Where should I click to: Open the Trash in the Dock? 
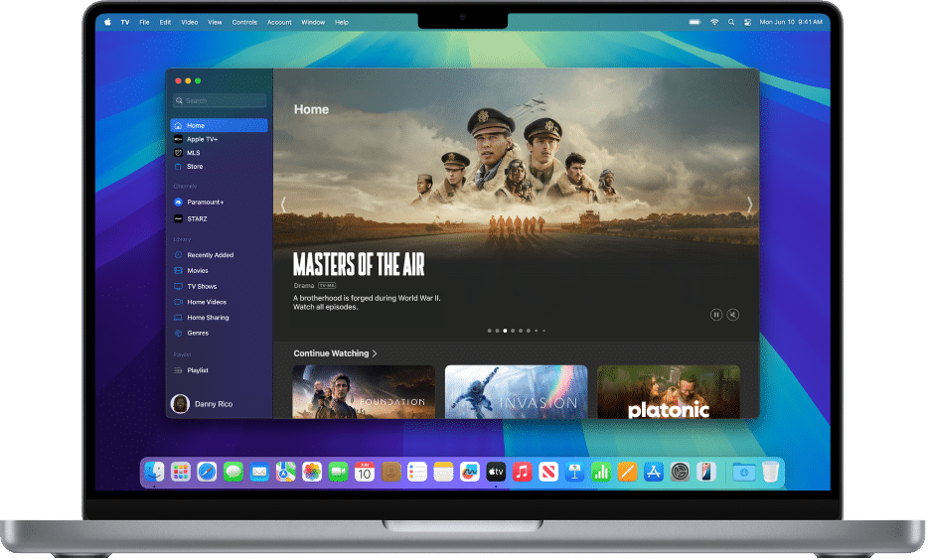[x=770, y=472]
